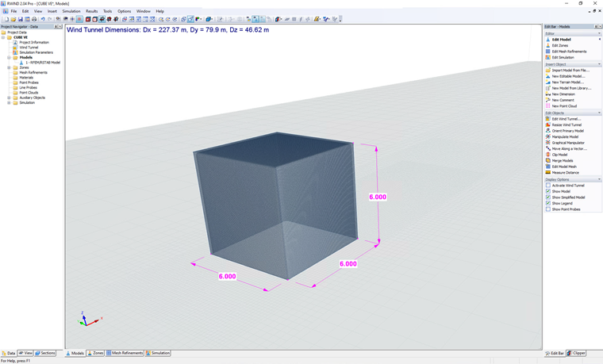The image size is (603, 364).
Task: Click the Print icon in toolbar
Action: (34, 19)
